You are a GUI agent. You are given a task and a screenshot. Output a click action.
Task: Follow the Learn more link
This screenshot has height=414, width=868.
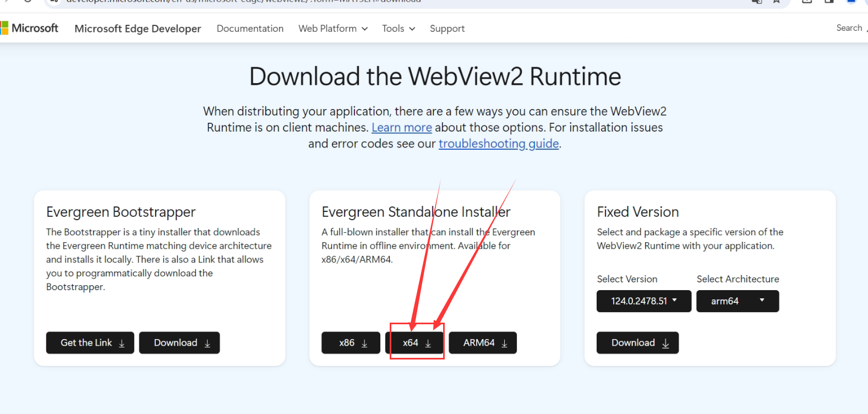tap(402, 128)
